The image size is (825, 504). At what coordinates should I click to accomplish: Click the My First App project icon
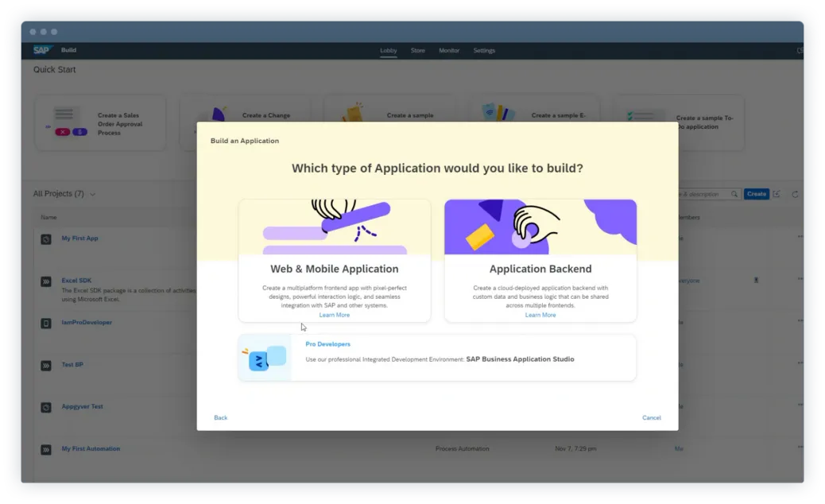coord(46,239)
